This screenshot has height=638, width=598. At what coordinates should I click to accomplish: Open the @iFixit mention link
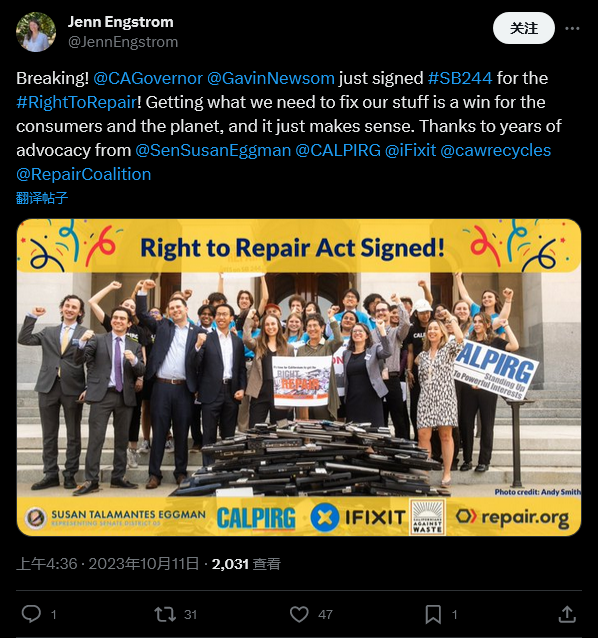[410, 150]
